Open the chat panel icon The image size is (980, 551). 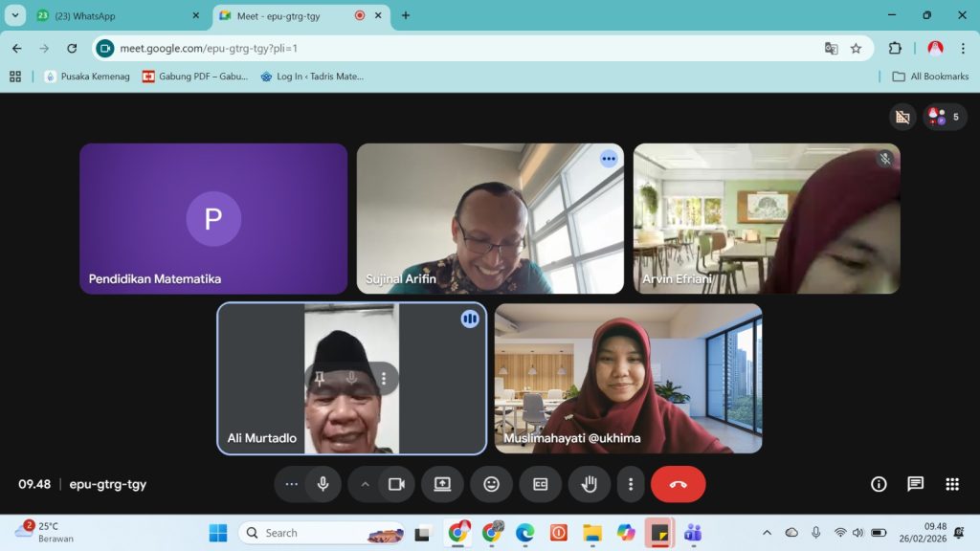(915, 484)
